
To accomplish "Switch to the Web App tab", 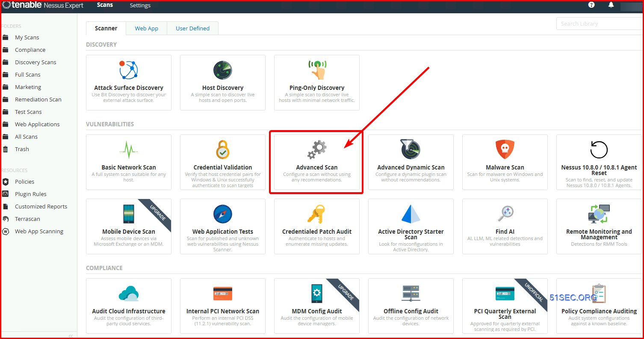I will (147, 28).
